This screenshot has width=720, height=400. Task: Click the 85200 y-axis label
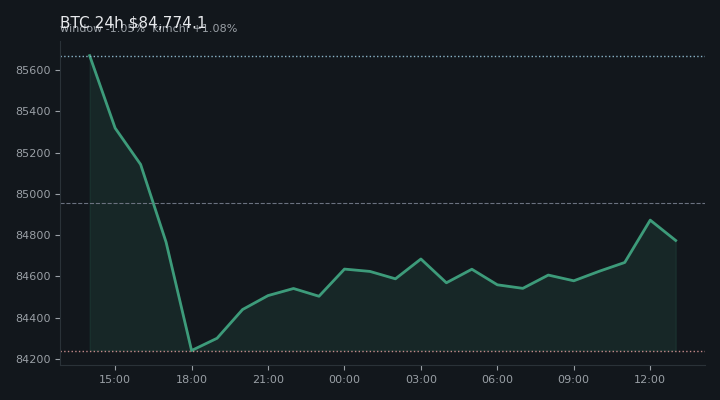pyautogui.click(x=33, y=153)
